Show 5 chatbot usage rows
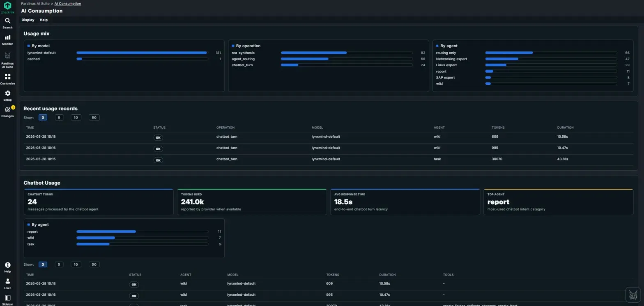Viewport: 644px width, 306px height. (59, 264)
